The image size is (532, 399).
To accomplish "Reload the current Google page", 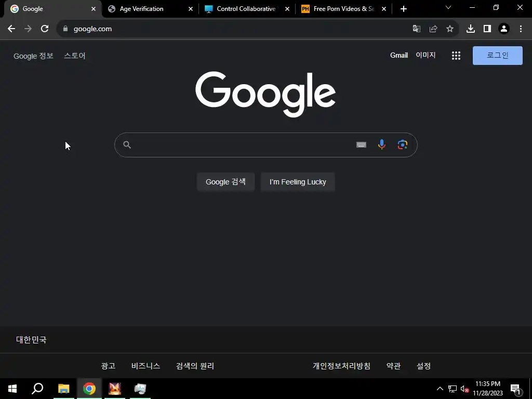I will pos(45,29).
